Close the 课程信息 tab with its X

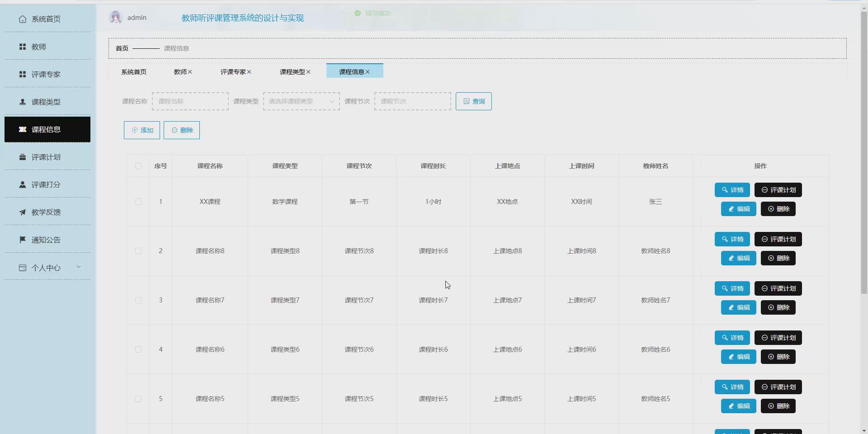pyautogui.click(x=368, y=72)
